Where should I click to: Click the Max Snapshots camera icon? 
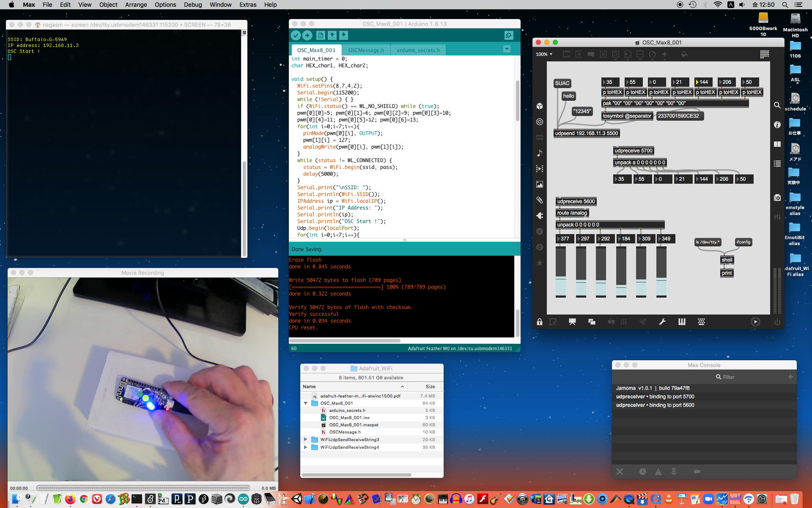click(x=777, y=198)
